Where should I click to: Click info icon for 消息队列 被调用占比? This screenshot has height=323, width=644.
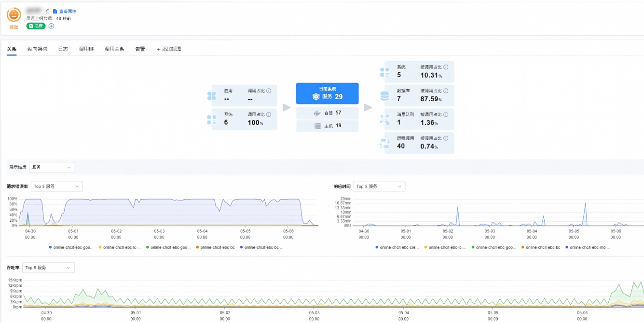pyautogui.click(x=446, y=114)
